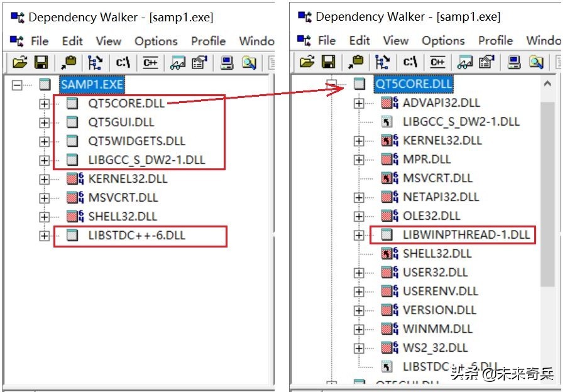Select SAMP1.EXE root in left tree
Screen dimensions: 565x392
click(x=92, y=85)
